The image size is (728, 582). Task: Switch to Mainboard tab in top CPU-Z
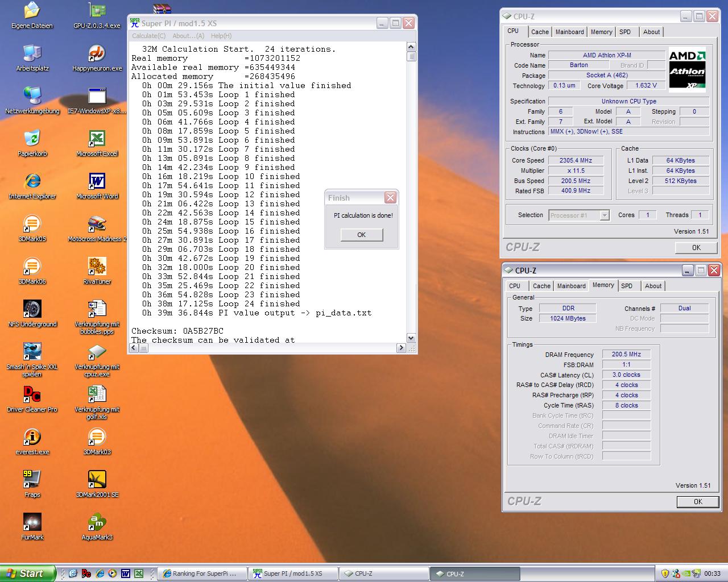[570, 32]
